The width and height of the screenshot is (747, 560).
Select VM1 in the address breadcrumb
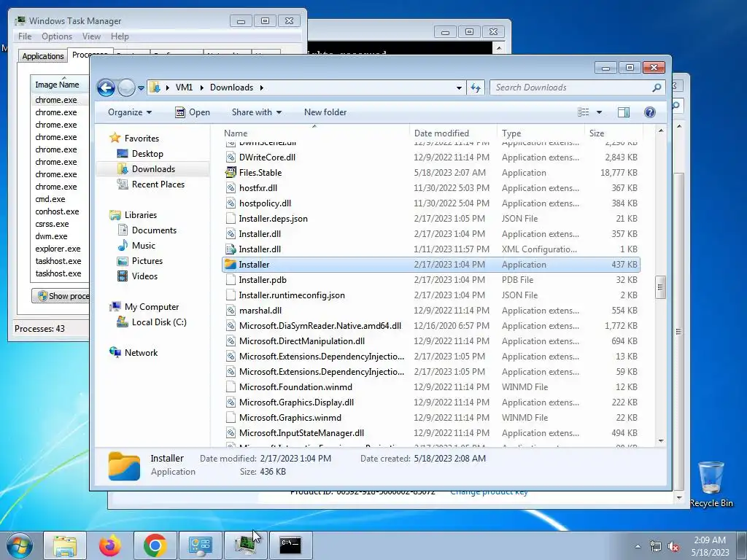184,87
